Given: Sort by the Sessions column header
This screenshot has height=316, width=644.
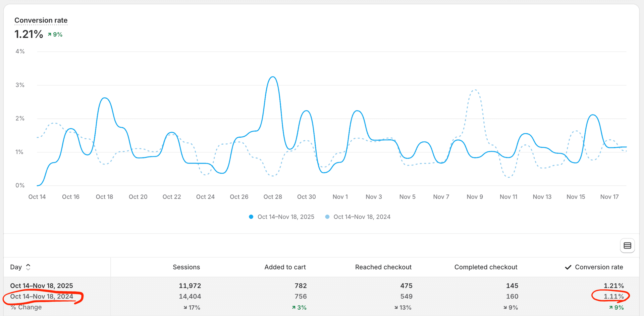Looking at the screenshot, I should [x=186, y=267].
